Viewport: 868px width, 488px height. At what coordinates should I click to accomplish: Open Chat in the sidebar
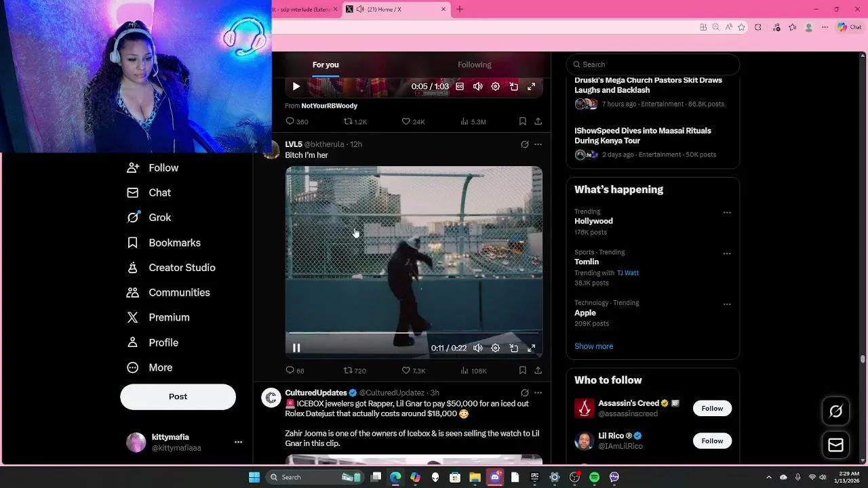coord(149,192)
